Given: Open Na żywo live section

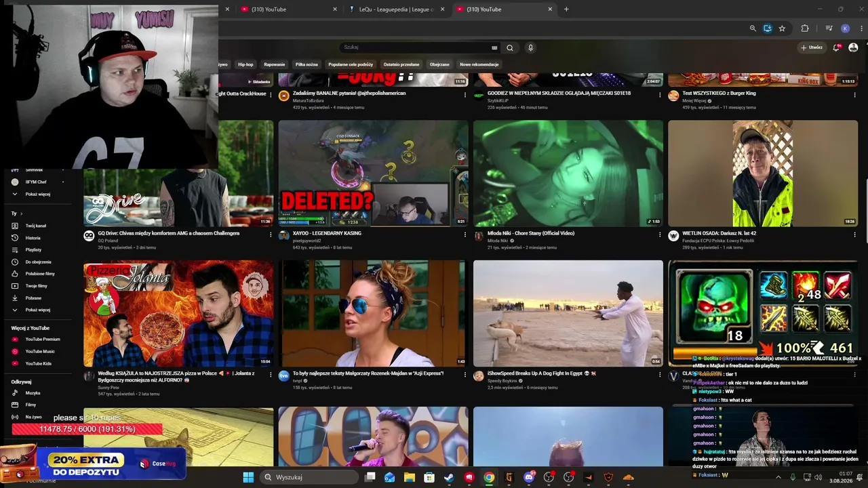Looking at the screenshot, I should click(x=33, y=417).
